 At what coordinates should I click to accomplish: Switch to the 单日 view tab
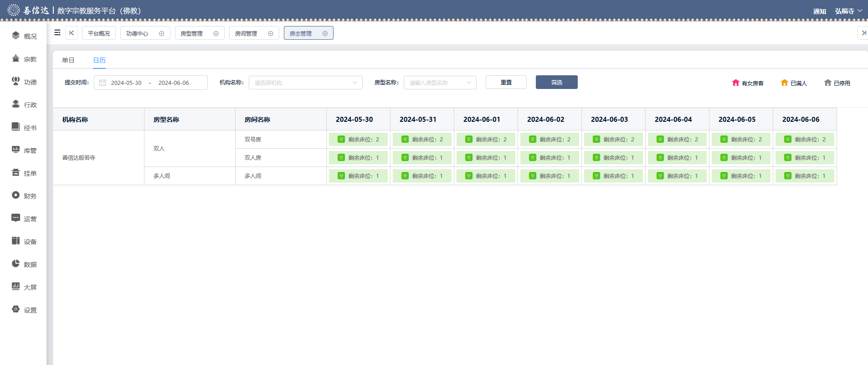pos(68,60)
